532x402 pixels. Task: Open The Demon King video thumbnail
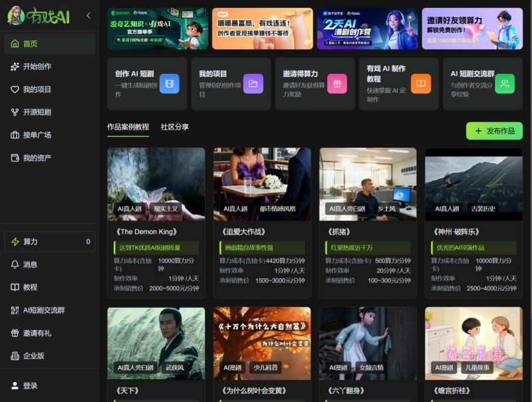156,184
